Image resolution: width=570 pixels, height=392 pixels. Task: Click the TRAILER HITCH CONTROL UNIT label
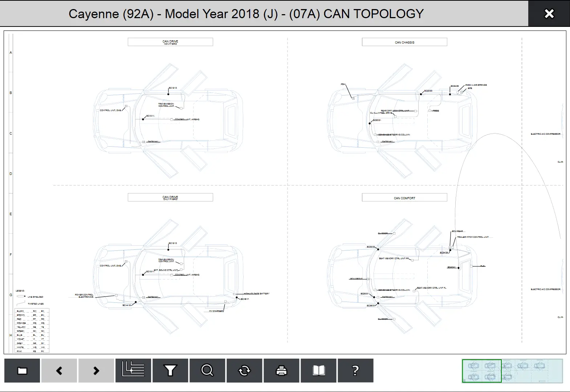tap(473, 237)
